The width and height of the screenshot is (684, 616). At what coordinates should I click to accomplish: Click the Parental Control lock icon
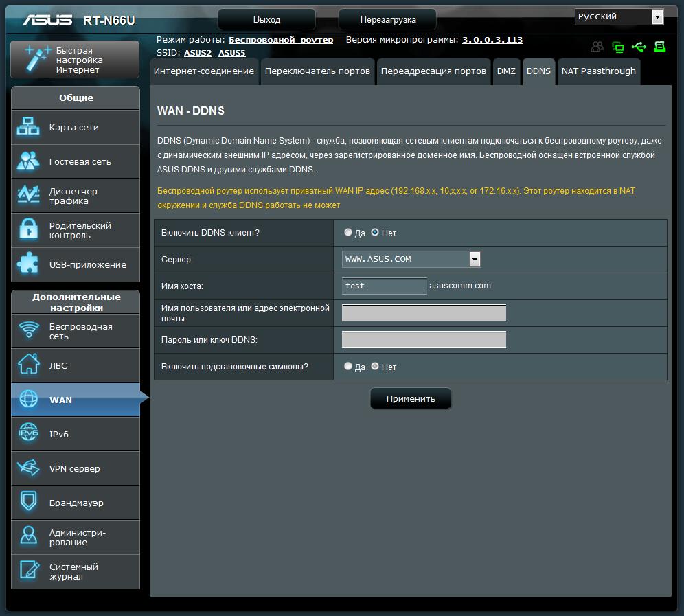pyautogui.click(x=29, y=229)
